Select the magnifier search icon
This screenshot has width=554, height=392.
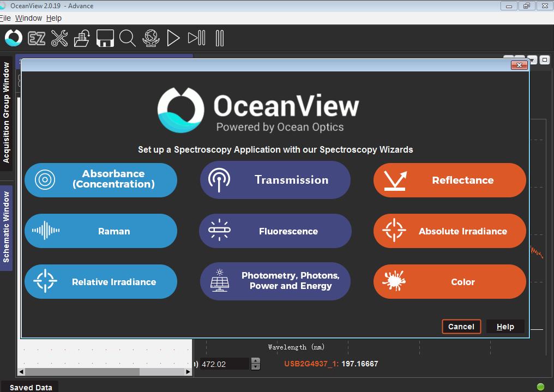tap(127, 38)
